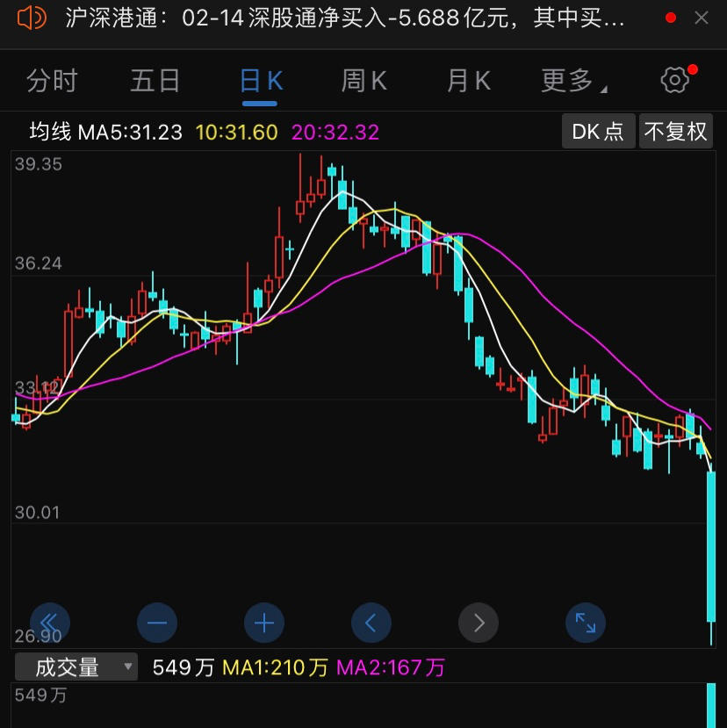Move chart left with previous arrow
The image size is (727, 728).
pyautogui.click(x=371, y=623)
